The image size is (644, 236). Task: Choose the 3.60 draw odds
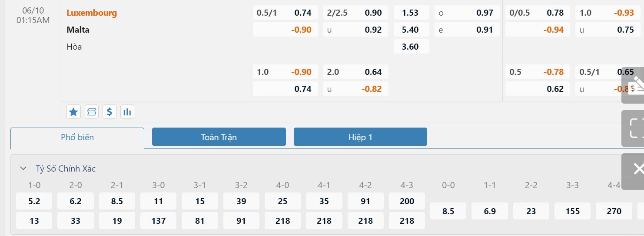coord(411,47)
